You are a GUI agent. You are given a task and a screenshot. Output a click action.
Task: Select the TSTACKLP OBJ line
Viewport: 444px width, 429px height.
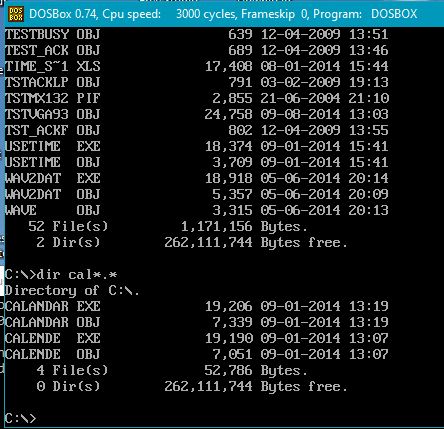pyautogui.click(x=196, y=82)
